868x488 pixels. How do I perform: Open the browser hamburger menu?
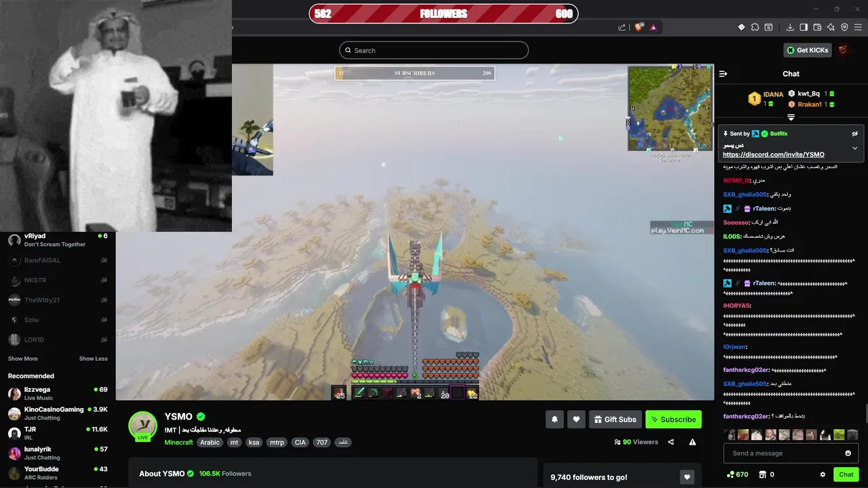pyautogui.click(x=859, y=27)
